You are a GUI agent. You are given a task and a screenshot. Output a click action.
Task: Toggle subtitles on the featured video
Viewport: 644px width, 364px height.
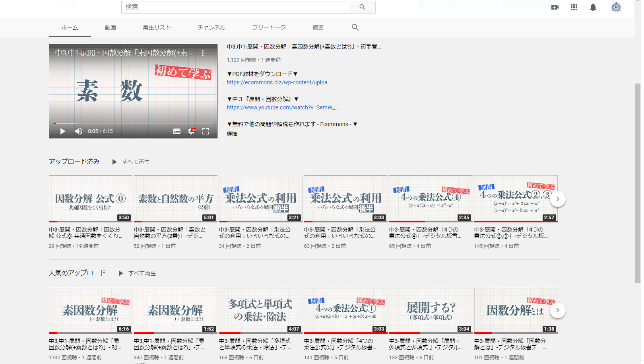[177, 131]
